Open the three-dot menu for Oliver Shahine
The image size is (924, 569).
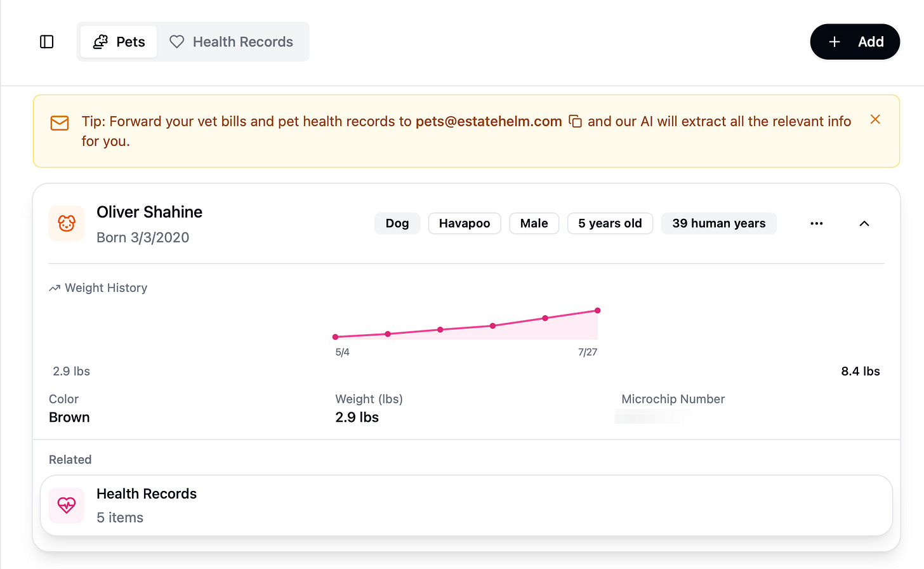pos(817,223)
